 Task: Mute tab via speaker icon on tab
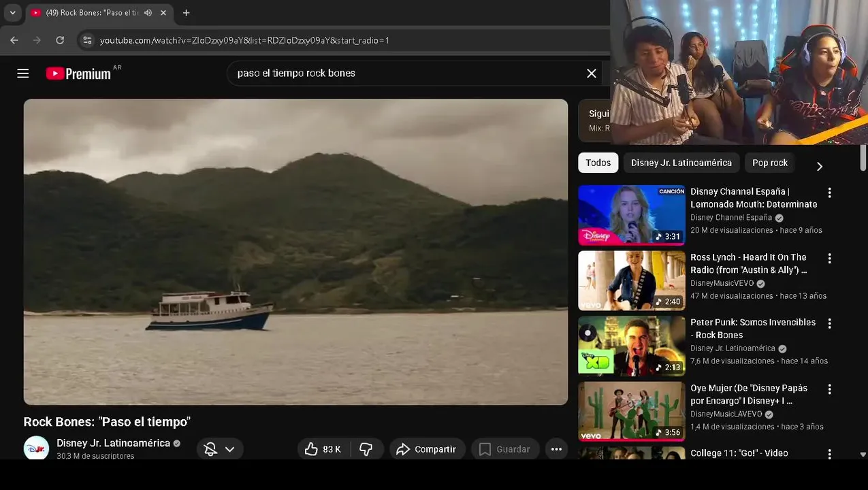click(x=148, y=12)
